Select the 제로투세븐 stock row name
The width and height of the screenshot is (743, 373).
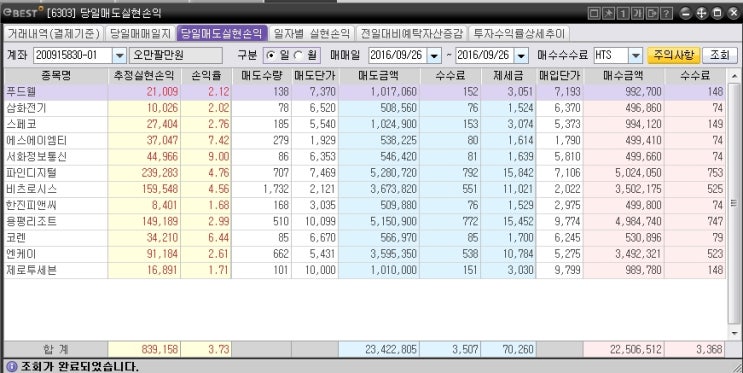[31, 270]
